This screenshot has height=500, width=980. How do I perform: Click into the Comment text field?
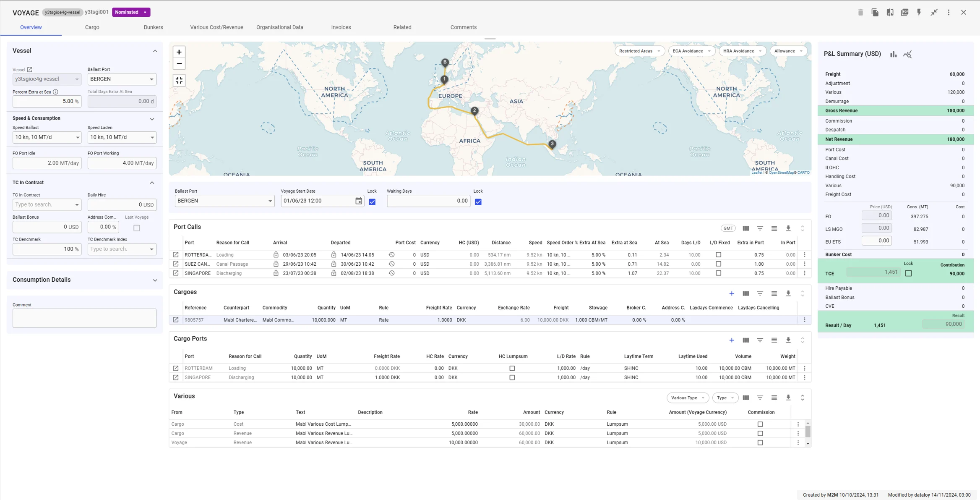84,318
